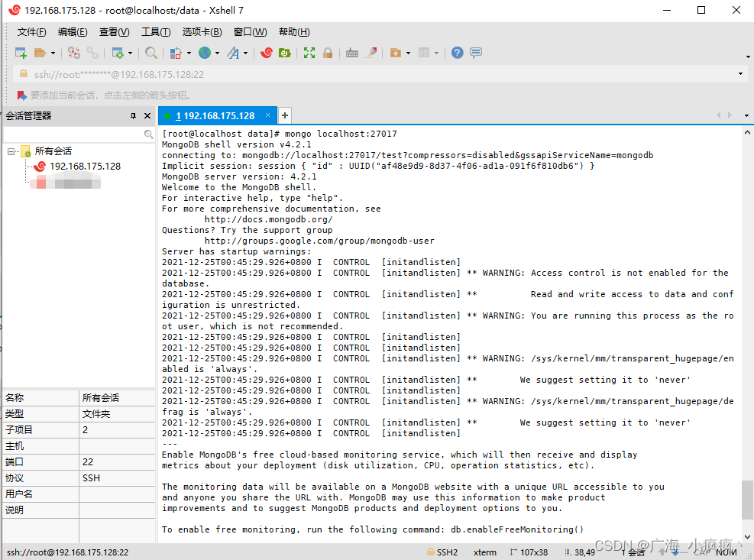The width and height of the screenshot is (754, 560).
Task: Collapse the 所有会话 tree node
Action: pos(11,151)
